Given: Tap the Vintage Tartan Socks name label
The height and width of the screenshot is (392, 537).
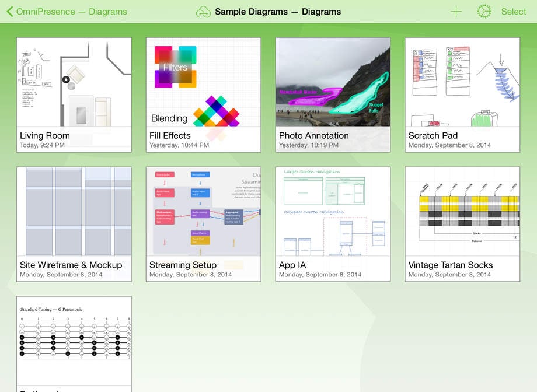Looking at the screenshot, I should coord(450,265).
